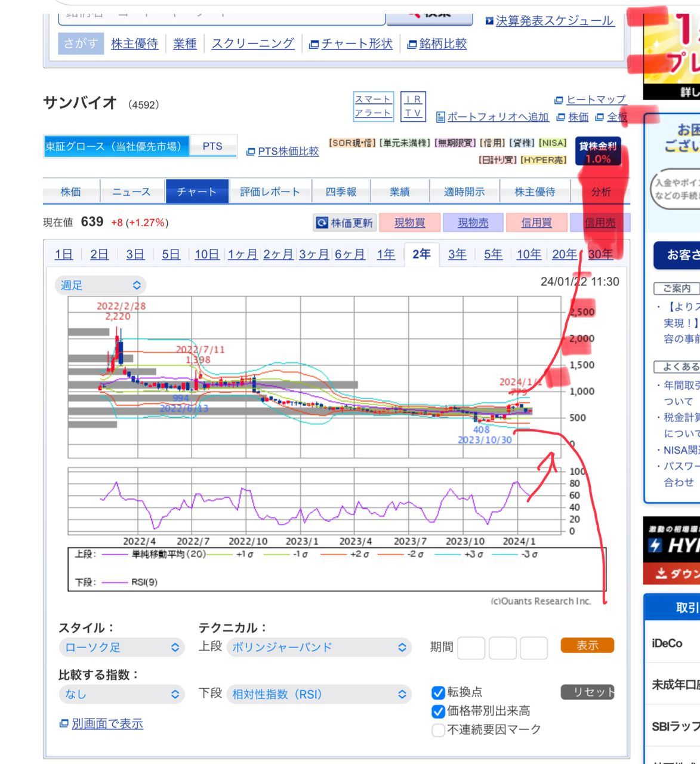
Task: Open ヒートマップ external link icon
Action: (x=559, y=100)
